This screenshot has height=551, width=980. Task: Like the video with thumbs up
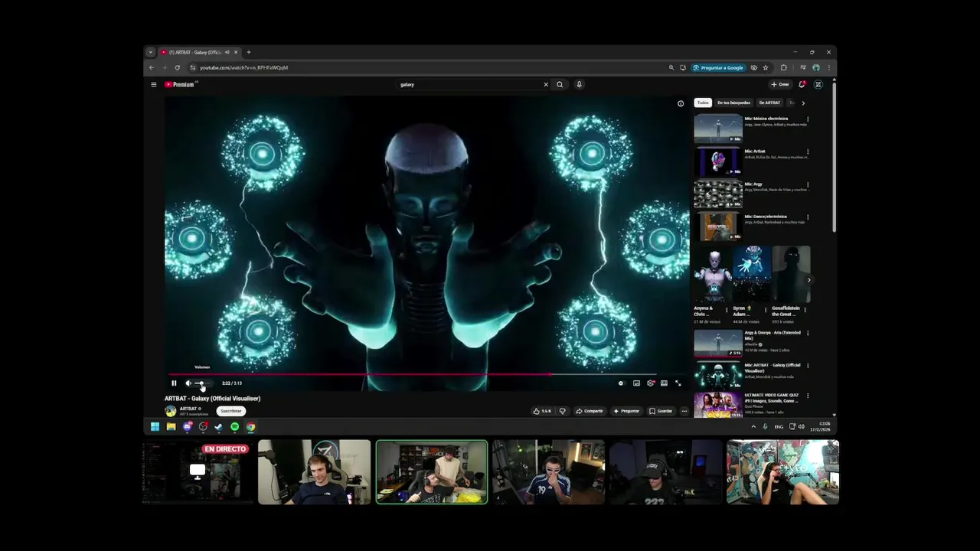pyautogui.click(x=543, y=411)
